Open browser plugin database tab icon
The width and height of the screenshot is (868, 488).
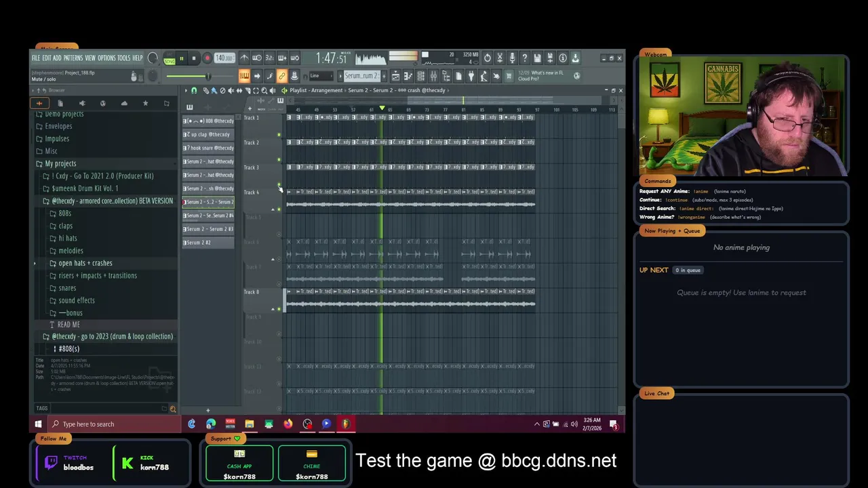tap(81, 103)
